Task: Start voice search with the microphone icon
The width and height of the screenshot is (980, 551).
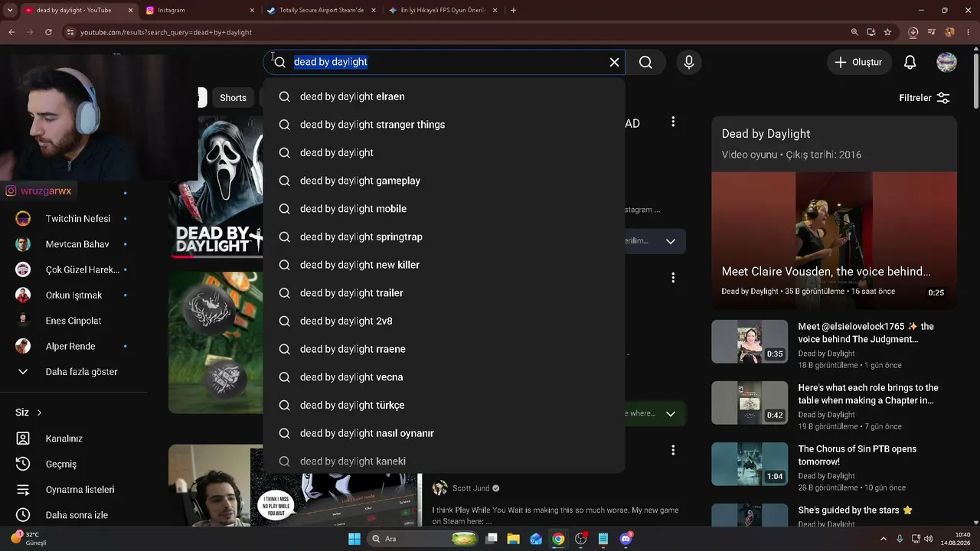Action: (689, 62)
